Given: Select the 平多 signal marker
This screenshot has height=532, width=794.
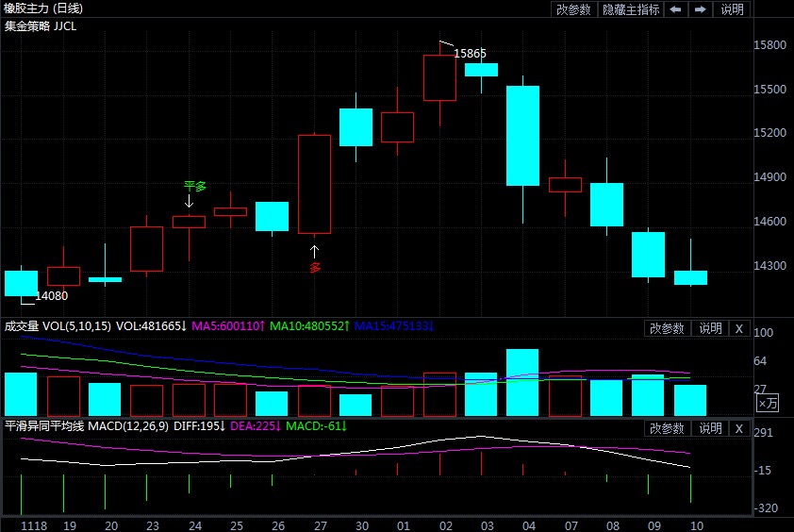Looking at the screenshot, I should (x=194, y=187).
